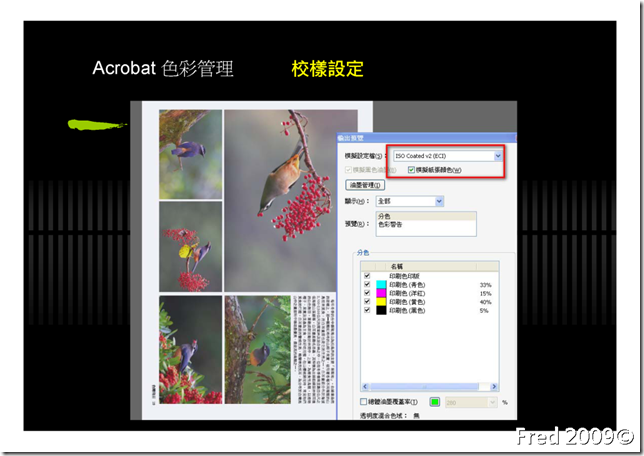Click the separations list left scroll arrow

tap(365, 387)
